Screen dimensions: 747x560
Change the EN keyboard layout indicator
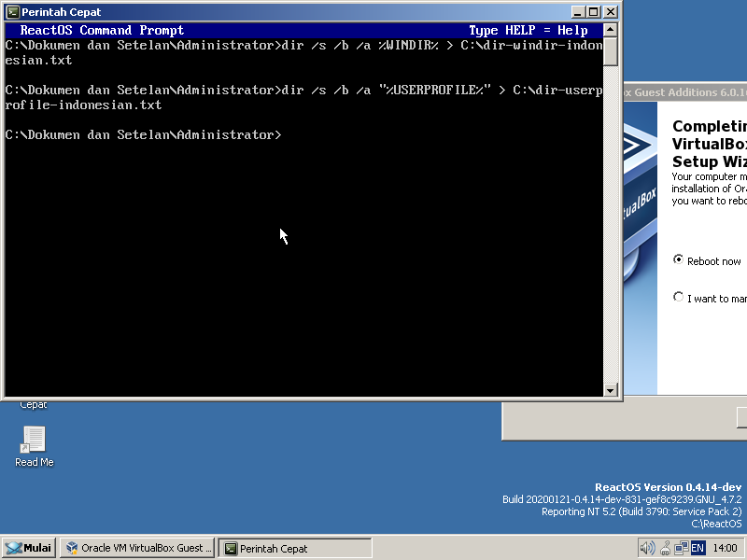click(x=698, y=548)
